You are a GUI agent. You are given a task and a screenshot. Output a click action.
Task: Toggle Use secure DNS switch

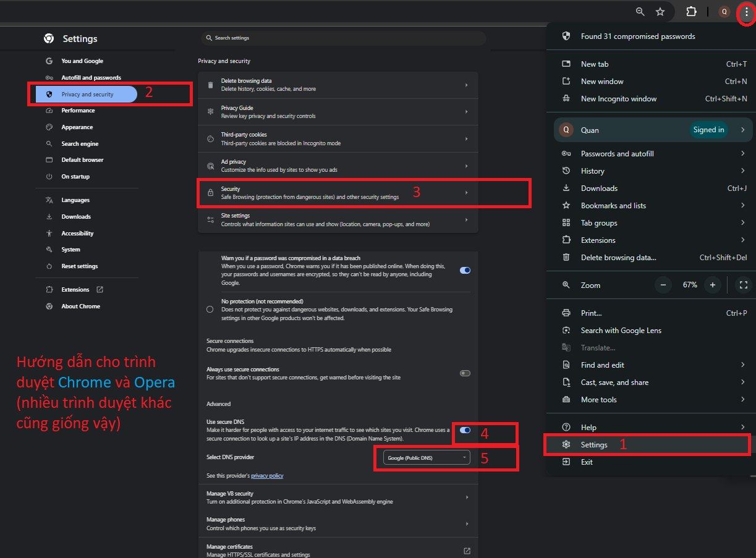coord(465,430)
